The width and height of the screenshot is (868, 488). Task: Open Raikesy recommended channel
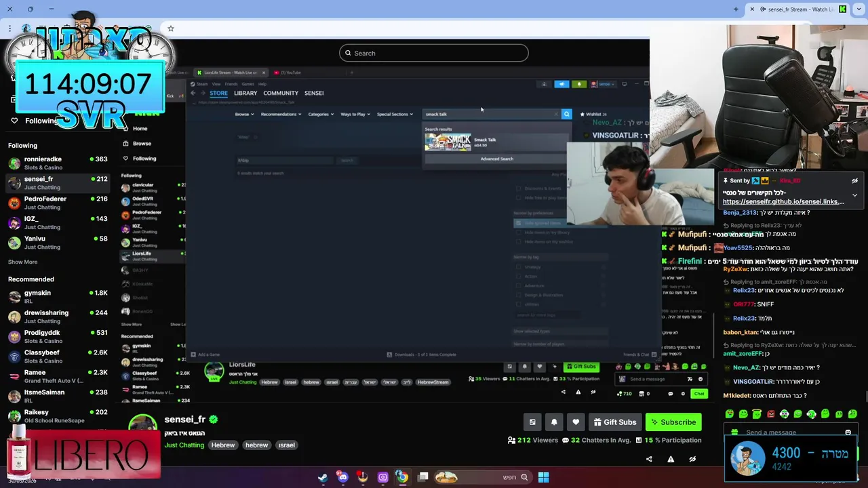[58, 415]
